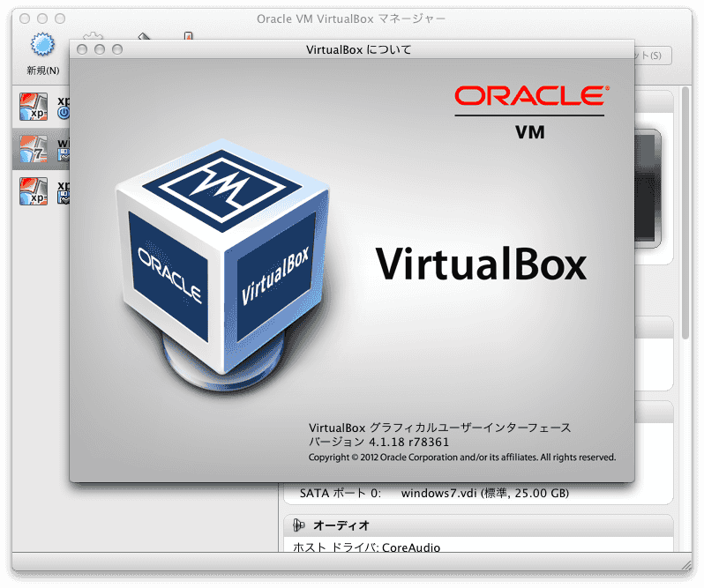Viewport: 704px width, 588px height.
Task: Click the zoom button of the VirtualBox について dialog
Action: [x=117, y=49]
